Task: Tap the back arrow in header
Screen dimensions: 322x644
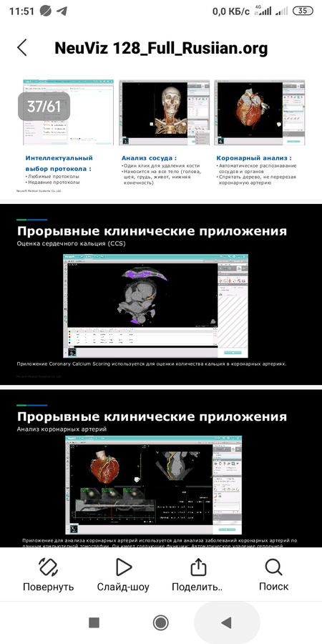Action: click(22, 48)
